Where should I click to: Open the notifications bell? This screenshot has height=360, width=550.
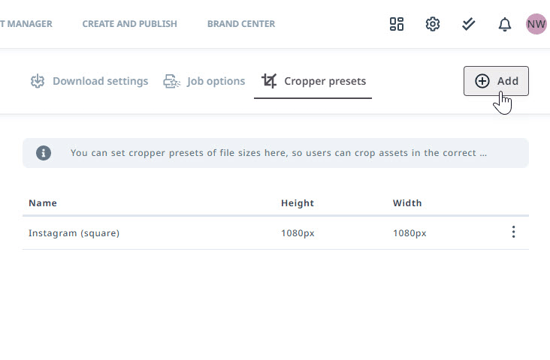505,24
